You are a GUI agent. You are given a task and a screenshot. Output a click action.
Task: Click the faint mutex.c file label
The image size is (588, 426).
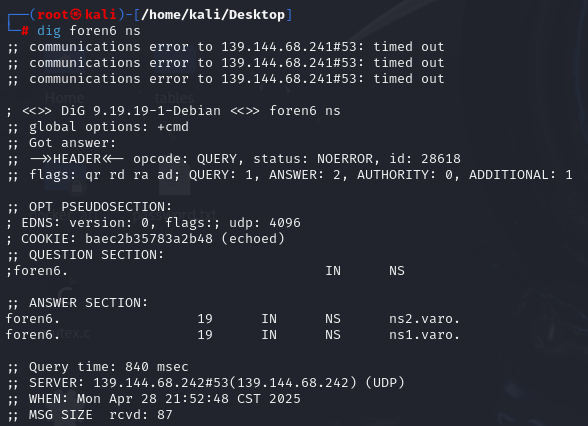(x=64, y=333)
